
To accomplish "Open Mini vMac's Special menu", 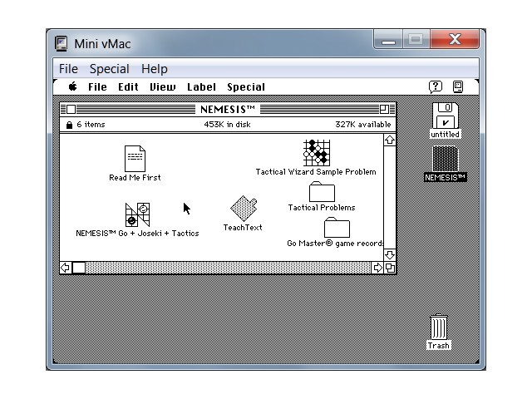I will point(109,69).
